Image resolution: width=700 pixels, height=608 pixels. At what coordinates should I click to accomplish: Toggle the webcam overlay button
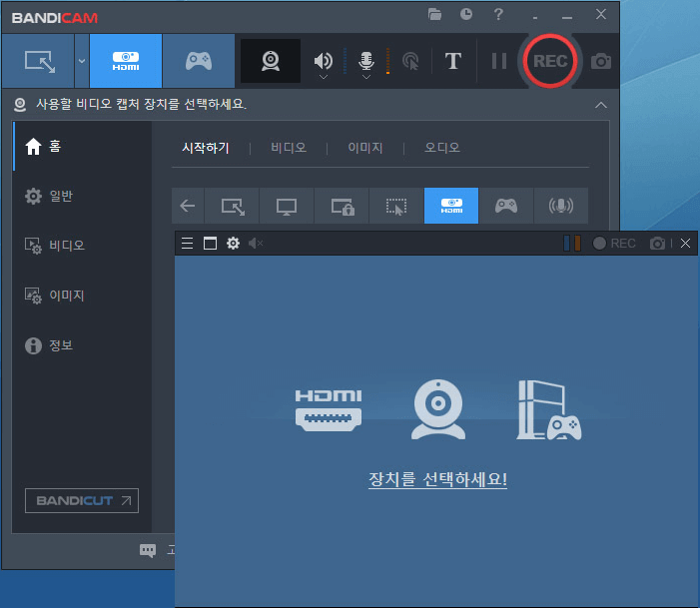271,61
